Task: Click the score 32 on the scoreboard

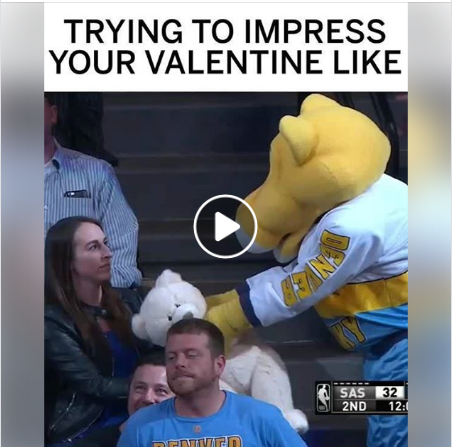Action: [x=390, y=393]
